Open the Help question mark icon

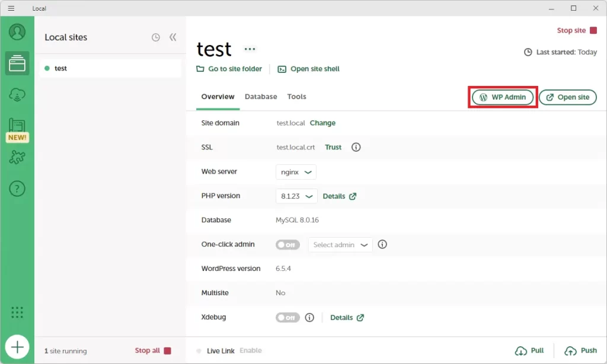pos(17,189)
